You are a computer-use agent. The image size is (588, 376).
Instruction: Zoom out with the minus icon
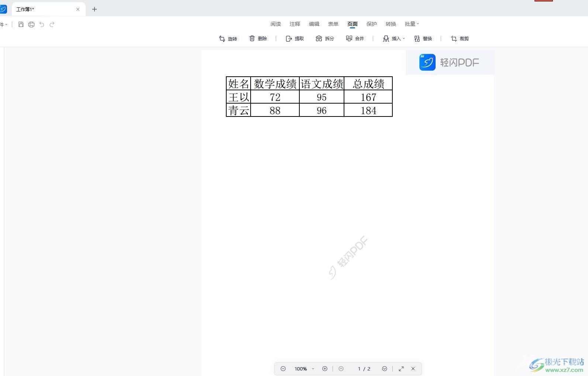coord(283,369)
